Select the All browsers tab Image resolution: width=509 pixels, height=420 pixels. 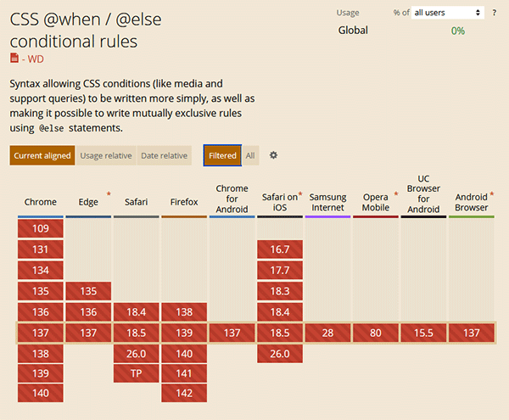(250, 155)
